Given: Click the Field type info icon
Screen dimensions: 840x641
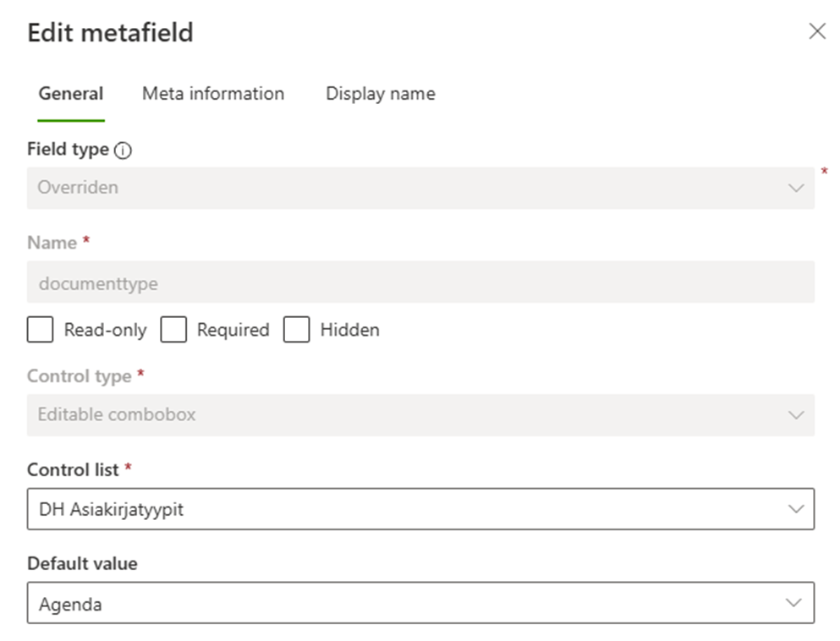Looking at the screenshot, I should (x=123, y=151).
